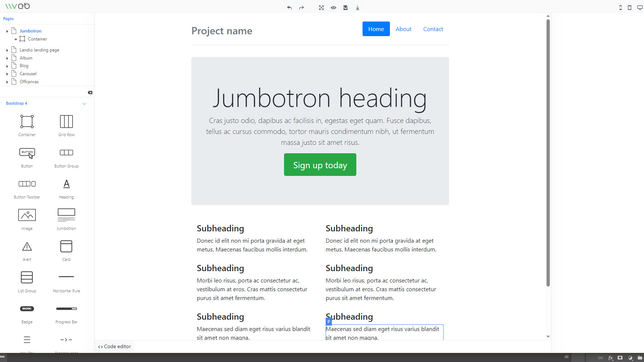Collapse the Bootstrap 4 components section
This screenshot has height=362, width=644.
(84, 104)
